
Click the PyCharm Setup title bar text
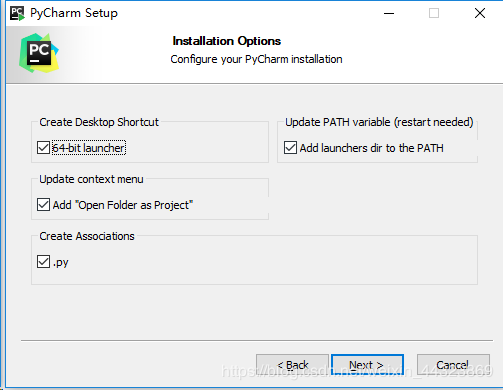74,13
